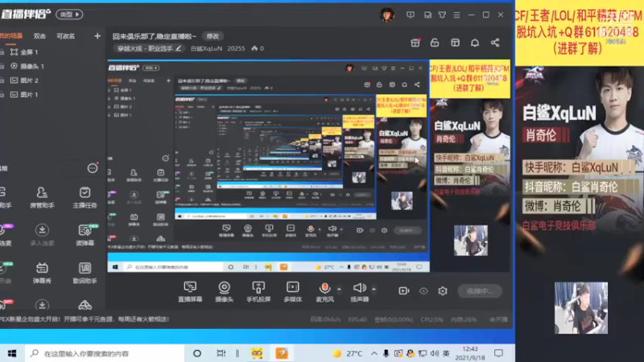Switch to the 我的场景 tab

(x=11, y=36)
